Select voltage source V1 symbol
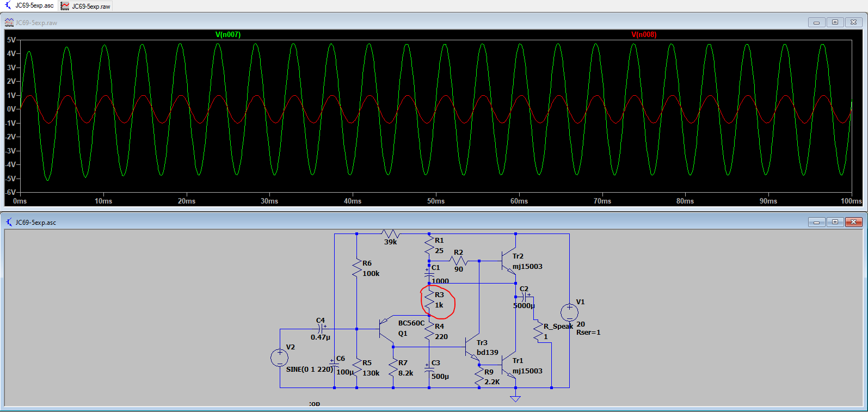 pos(569,312)
